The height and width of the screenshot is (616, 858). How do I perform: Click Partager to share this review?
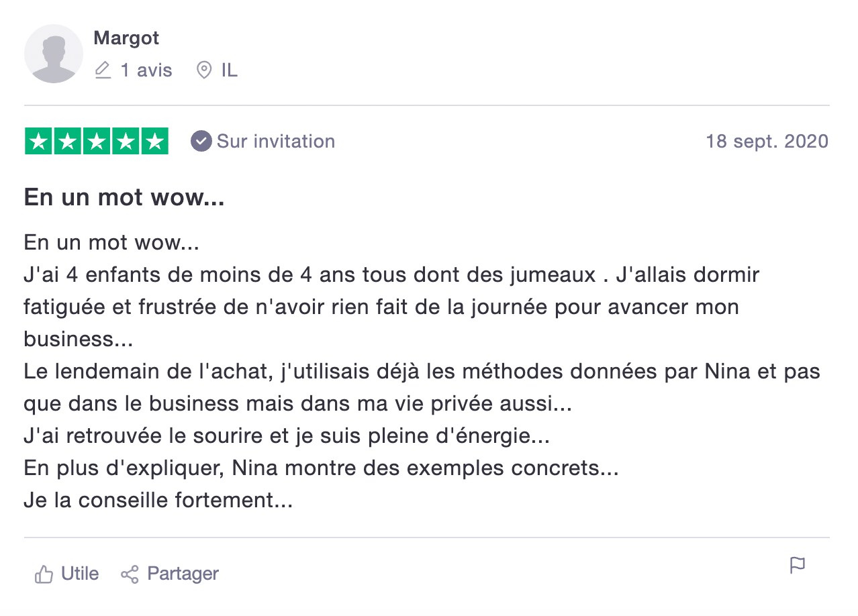[x=183, y=574]
